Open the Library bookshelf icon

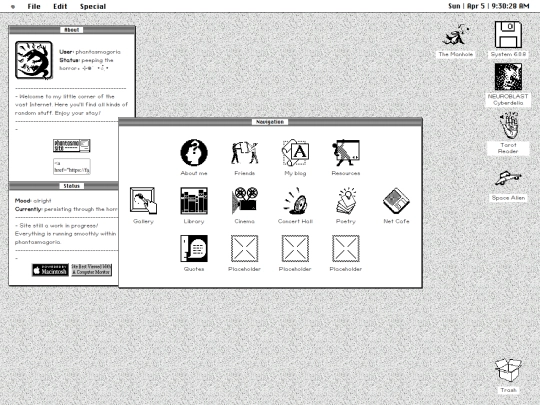[x=194, y=201]
